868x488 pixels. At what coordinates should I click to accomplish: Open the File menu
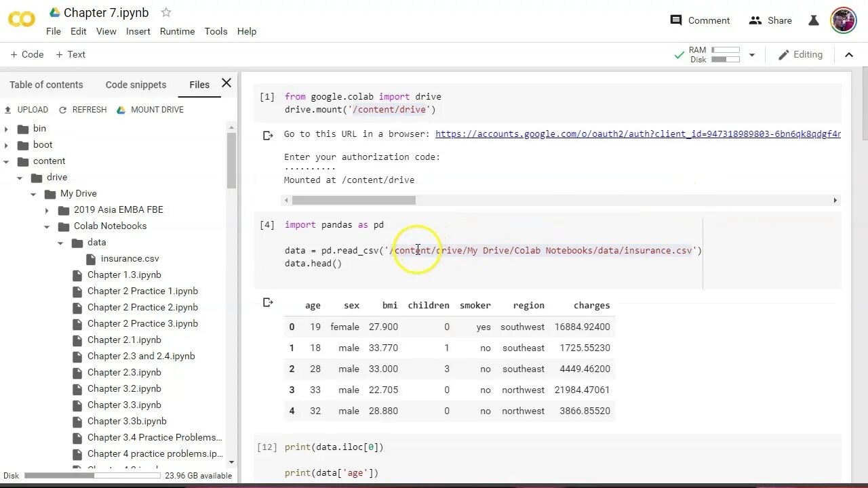[54, 31]
